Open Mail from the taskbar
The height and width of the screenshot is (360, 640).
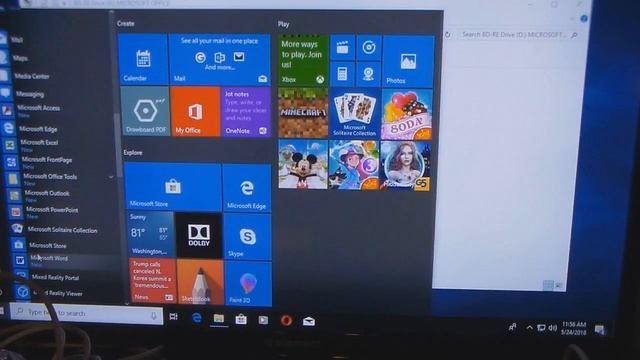pyautogui.click(x=309, y=322)
